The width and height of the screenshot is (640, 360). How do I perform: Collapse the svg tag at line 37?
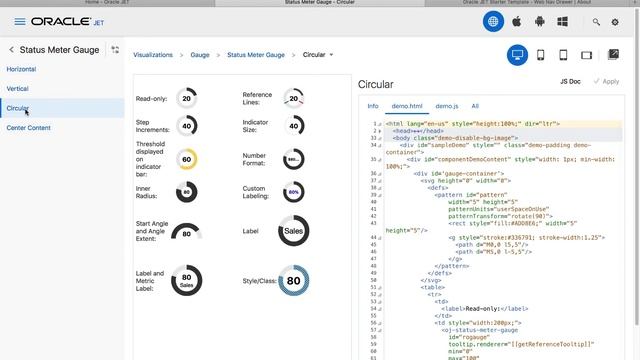(x=380, y=181)
